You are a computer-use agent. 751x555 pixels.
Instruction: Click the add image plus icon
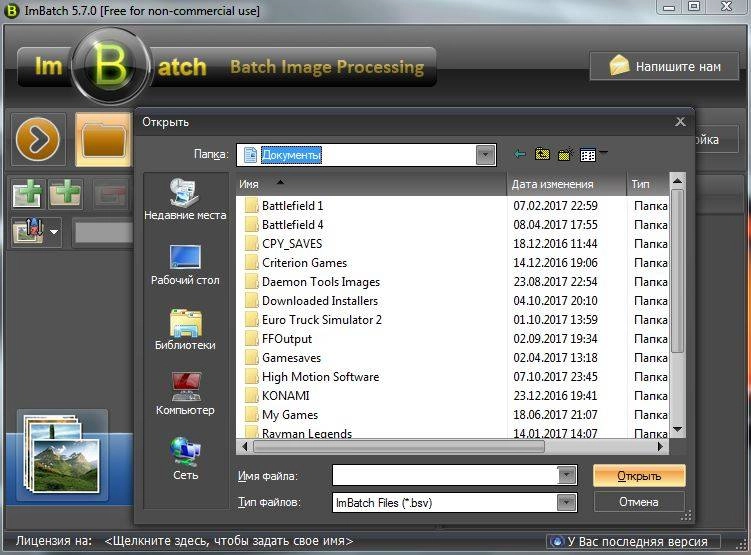click(27, 194)
